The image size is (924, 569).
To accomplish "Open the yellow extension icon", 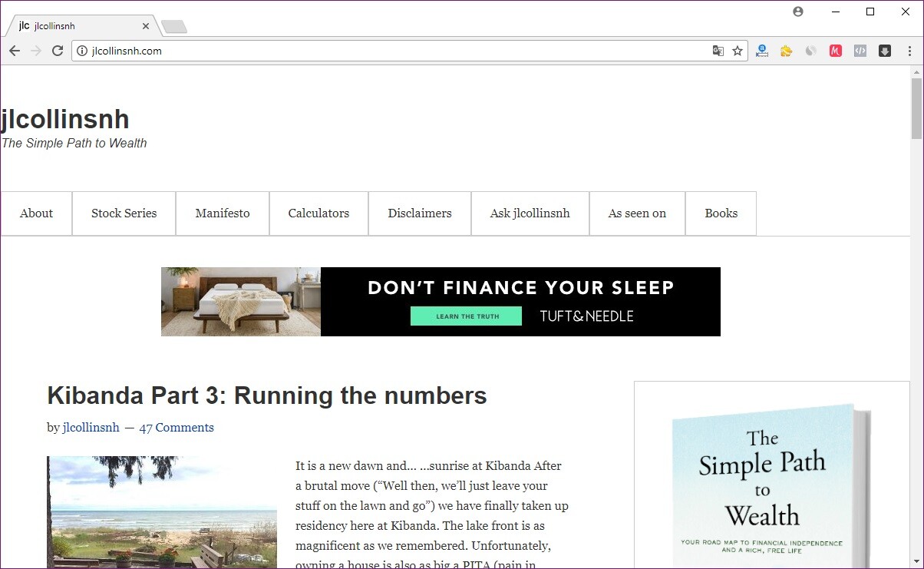I will (786, 51).
